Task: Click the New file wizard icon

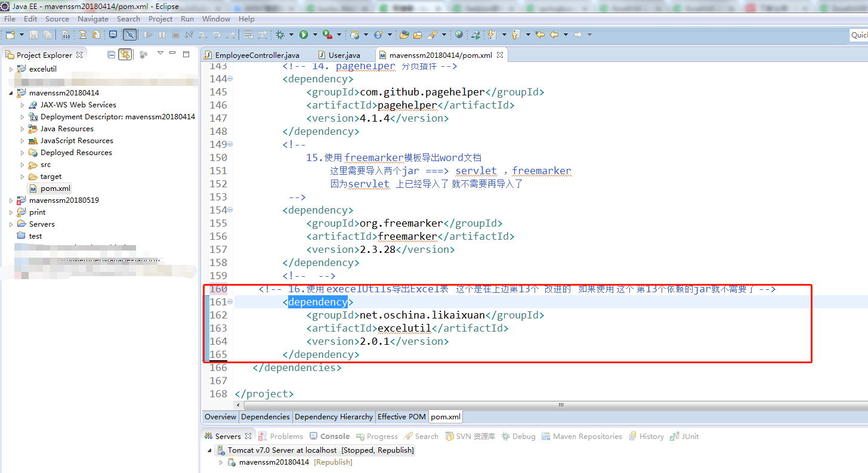Action: tap(10, 35)
